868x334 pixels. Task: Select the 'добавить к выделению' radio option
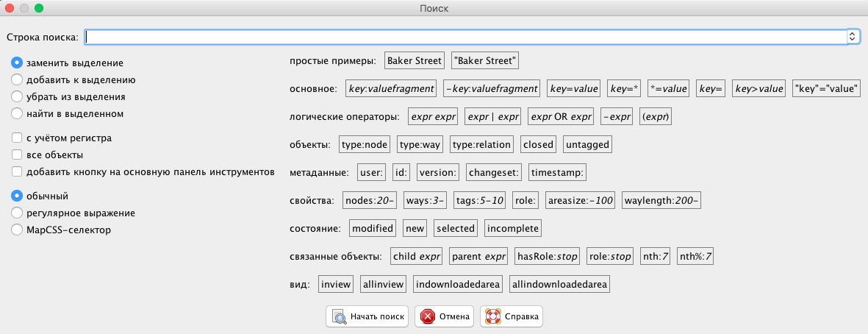click(x=17, y=79)
